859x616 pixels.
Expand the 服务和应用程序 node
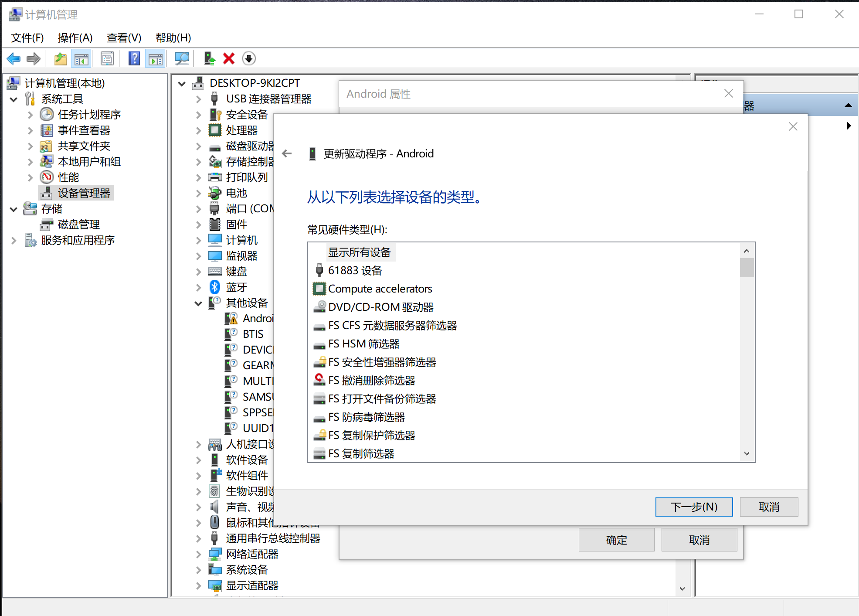coord(13,240)
